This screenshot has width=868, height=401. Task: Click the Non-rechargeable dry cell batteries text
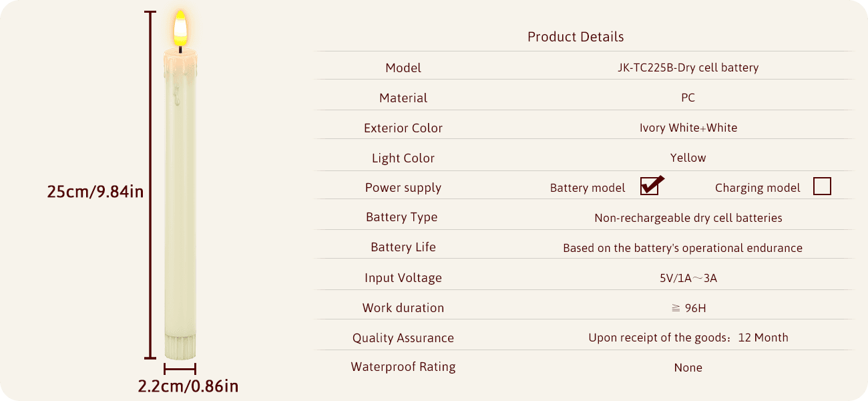pyautogui.click(x=688, y=218)
